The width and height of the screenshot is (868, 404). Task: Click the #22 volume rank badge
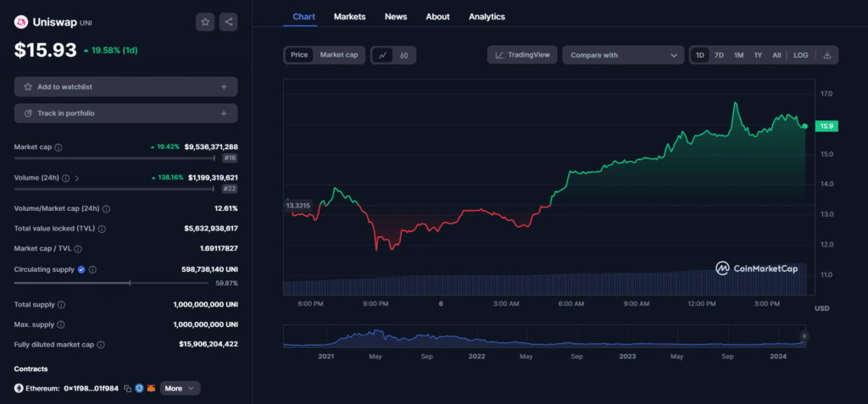point(230,189)
